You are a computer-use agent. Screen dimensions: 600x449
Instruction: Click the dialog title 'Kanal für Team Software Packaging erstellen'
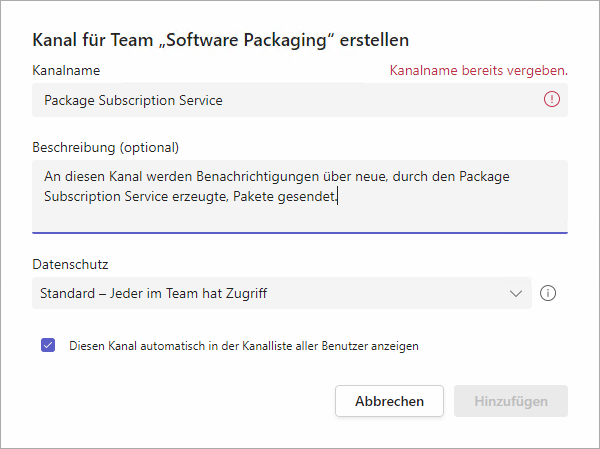coord(222,40)
